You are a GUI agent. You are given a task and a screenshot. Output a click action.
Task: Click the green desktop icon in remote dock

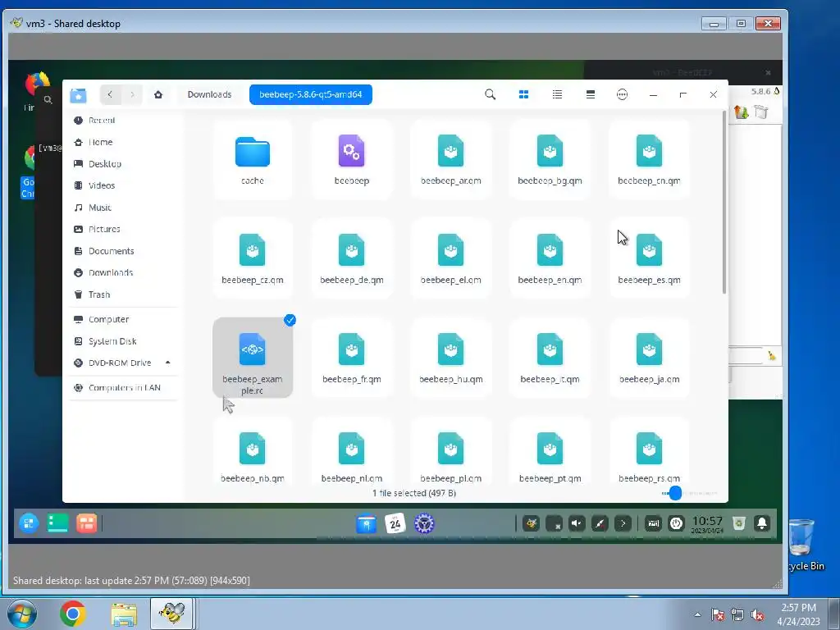click(57, 523)
